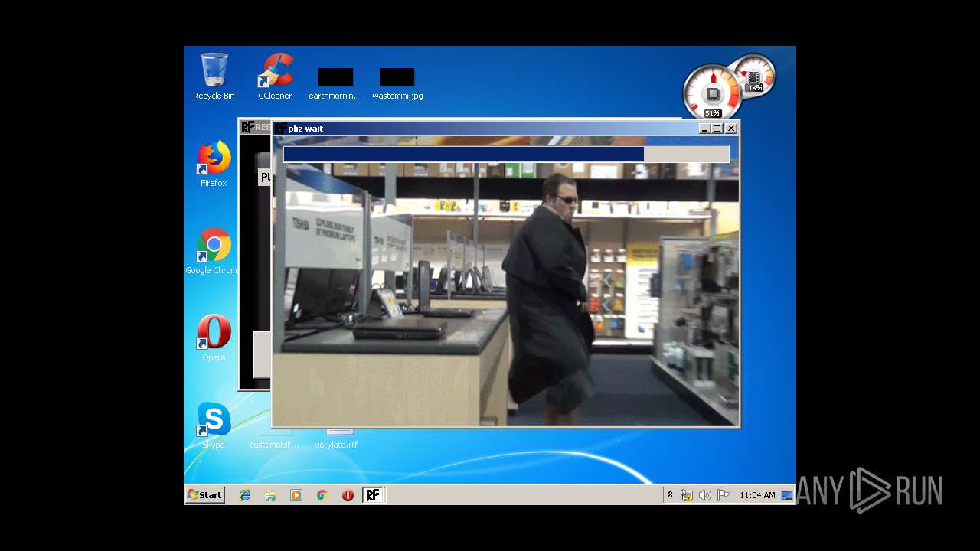Launch Opera from the desktop
Screen dimensions: 980x551
(214, 337)
